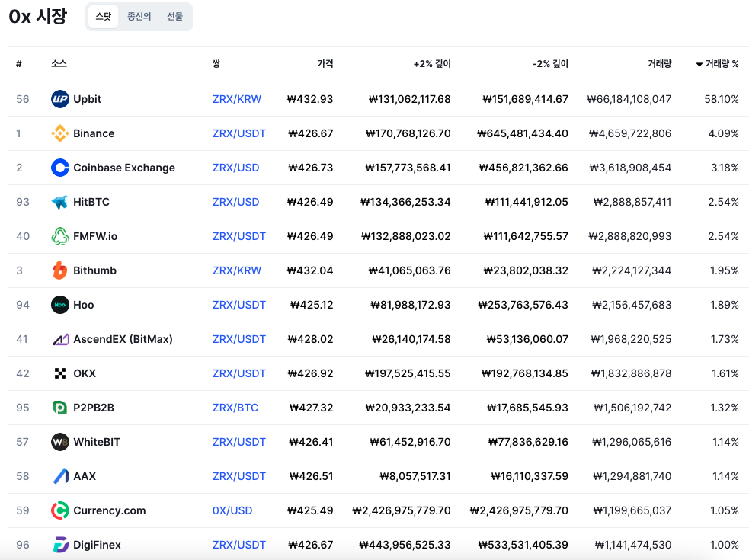Click the Bithumb logo icon
The image size is (749, 560).
(59, 270)
